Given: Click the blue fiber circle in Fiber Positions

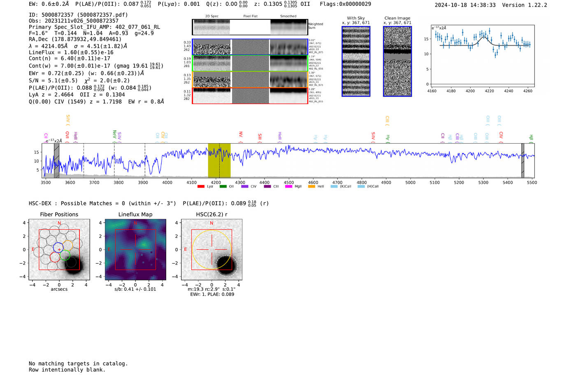Looking at the screenshot, I should click(x=58, y=248).
